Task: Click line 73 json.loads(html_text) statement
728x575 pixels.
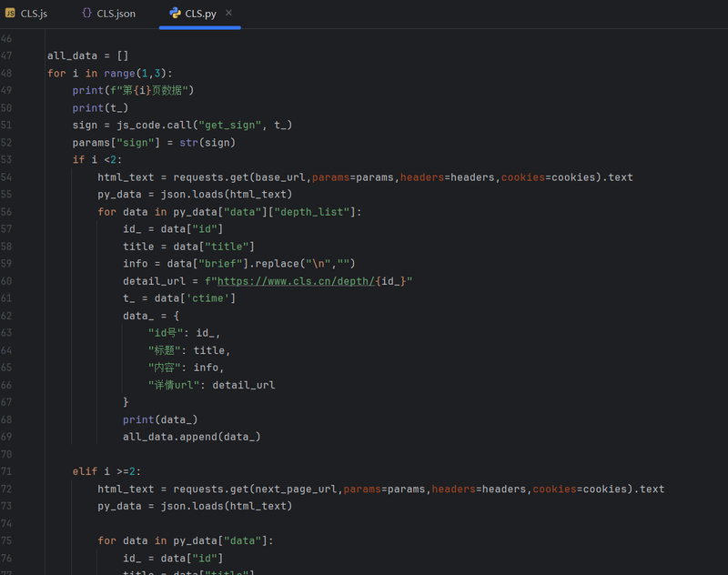Action: [195, 506]
